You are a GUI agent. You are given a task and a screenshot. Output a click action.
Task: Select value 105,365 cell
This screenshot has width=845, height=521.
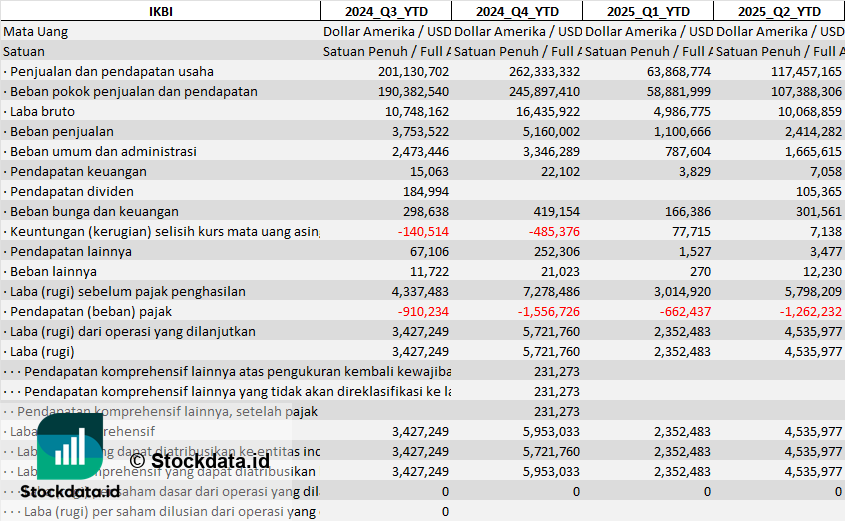coord(819,191)
